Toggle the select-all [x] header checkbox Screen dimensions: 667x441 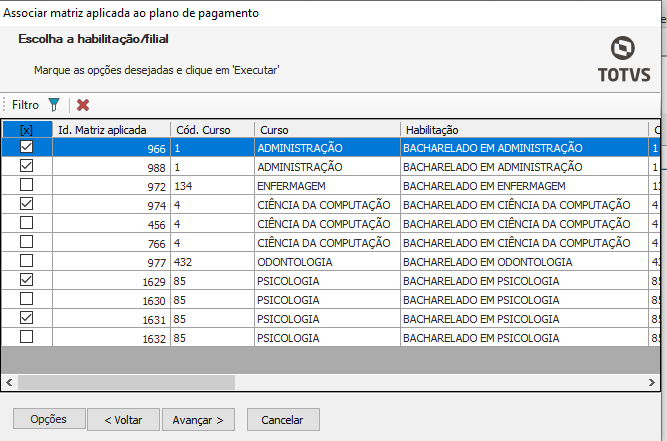tap(27, 130)
